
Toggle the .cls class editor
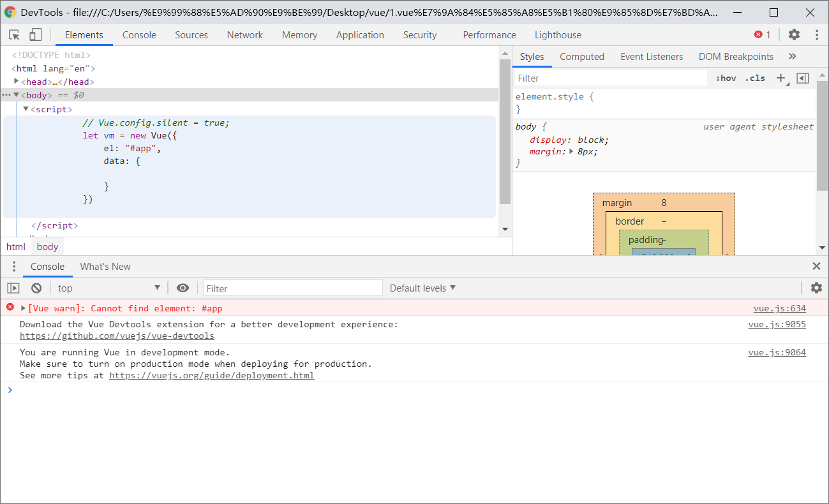point(755,78)
